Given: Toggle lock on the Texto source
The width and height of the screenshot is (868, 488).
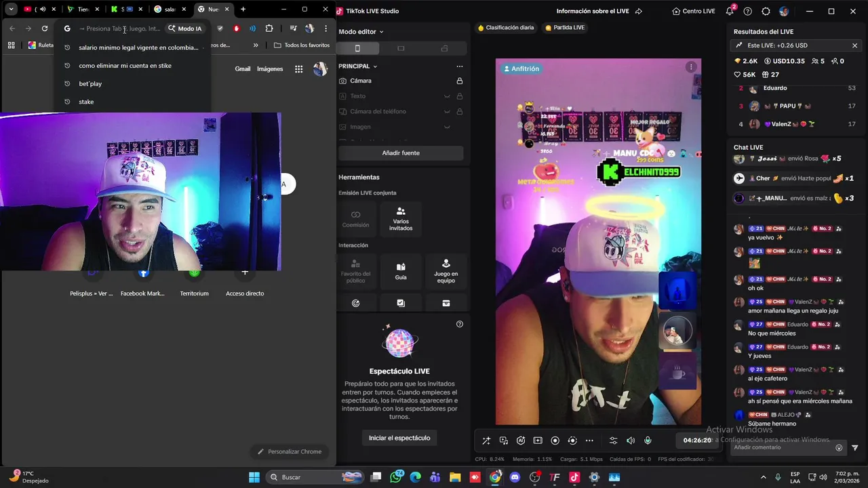Looking at the screenshot, I should pos(460,96).
